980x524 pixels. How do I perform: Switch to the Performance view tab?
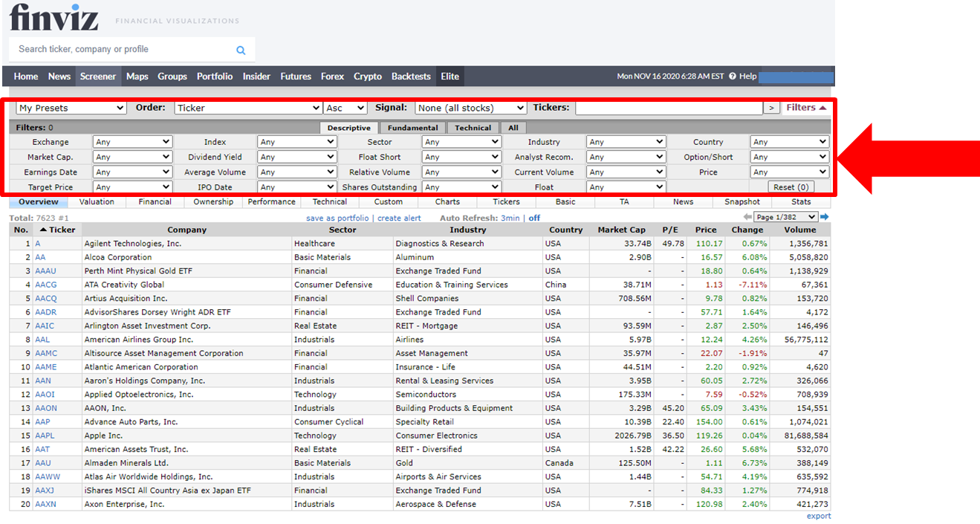point(271,201)
